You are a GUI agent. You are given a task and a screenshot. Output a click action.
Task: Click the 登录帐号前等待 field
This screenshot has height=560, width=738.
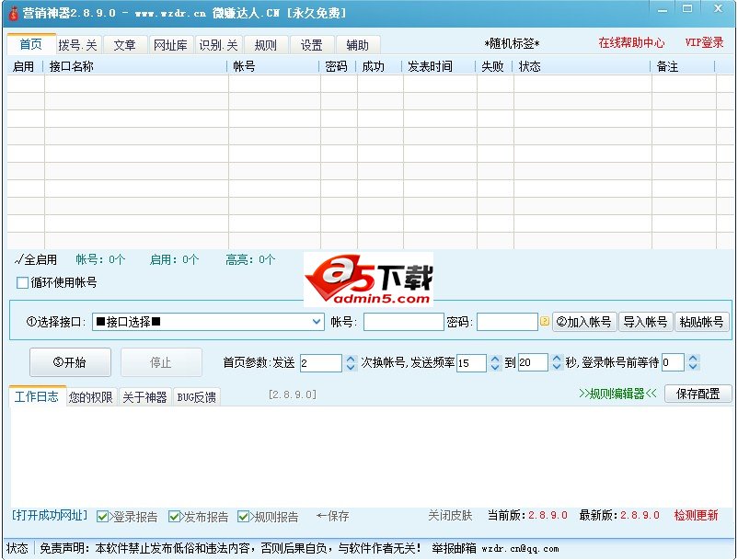[x=673, y=362]
